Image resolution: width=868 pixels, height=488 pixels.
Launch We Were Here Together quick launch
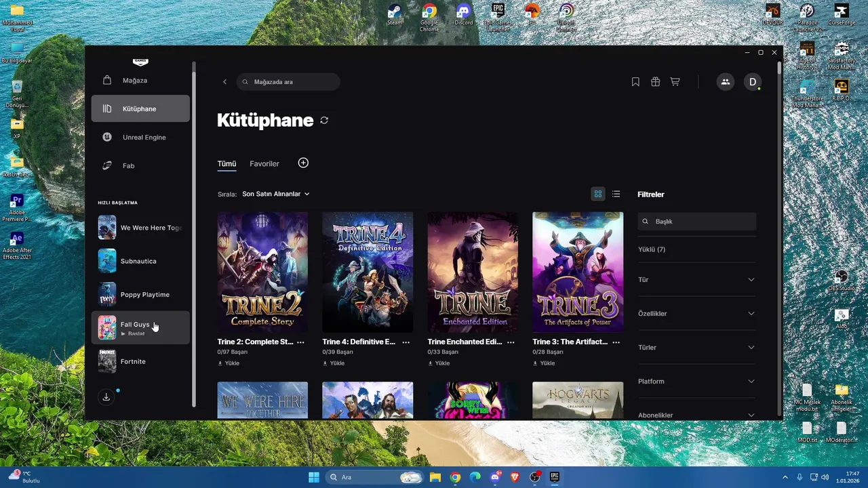(x=140, y=228)
